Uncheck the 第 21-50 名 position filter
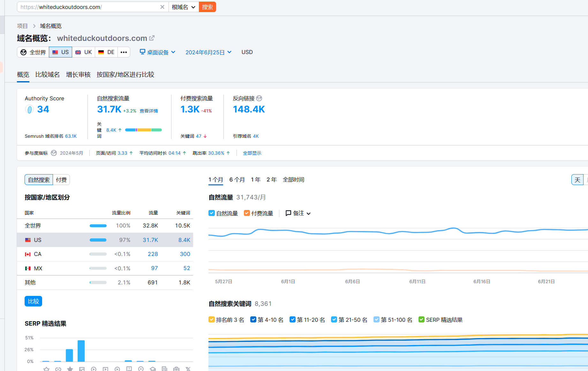Image resolution: width=588 pixels, height=371 pixels. coord(334,319)
